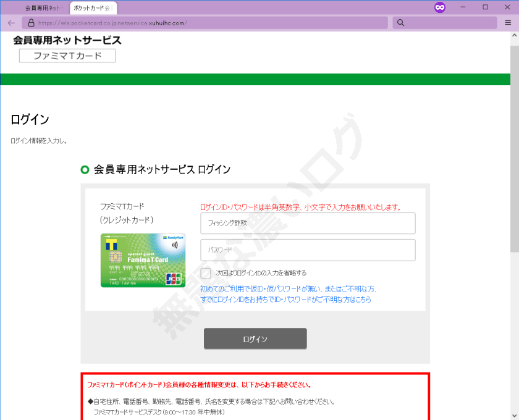Click the purple mask private-browsing icon
This screenshot has height=420, width=519.
tap(439, 7)
